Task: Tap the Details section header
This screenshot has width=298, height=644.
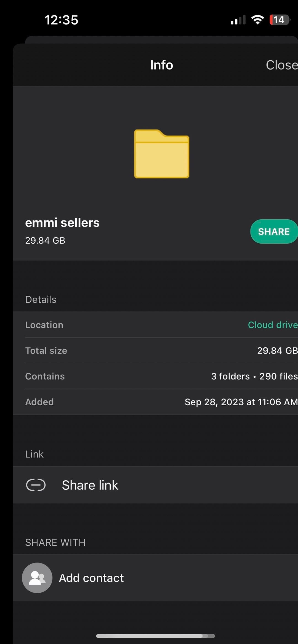Action: [x=41, y=299]
